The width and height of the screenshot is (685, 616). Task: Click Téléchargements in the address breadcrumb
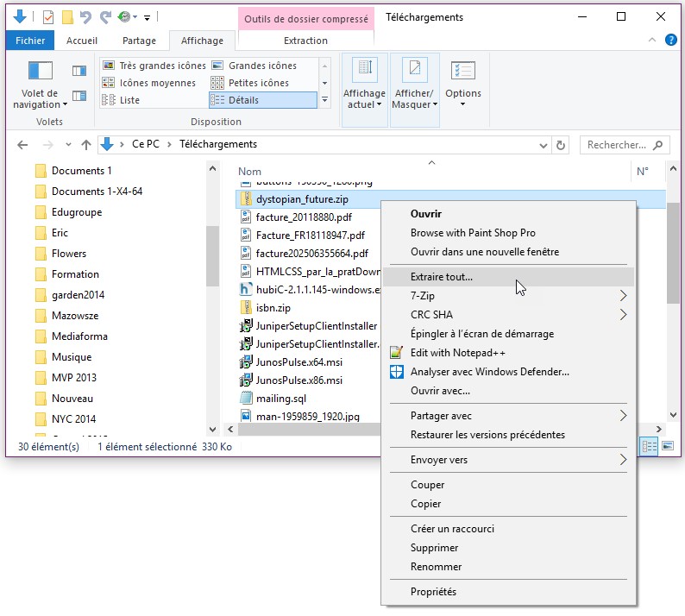coord(218,145)
